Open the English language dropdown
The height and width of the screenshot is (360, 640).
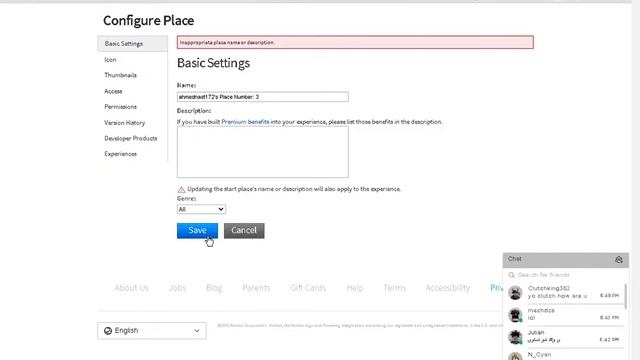point(152,331)
